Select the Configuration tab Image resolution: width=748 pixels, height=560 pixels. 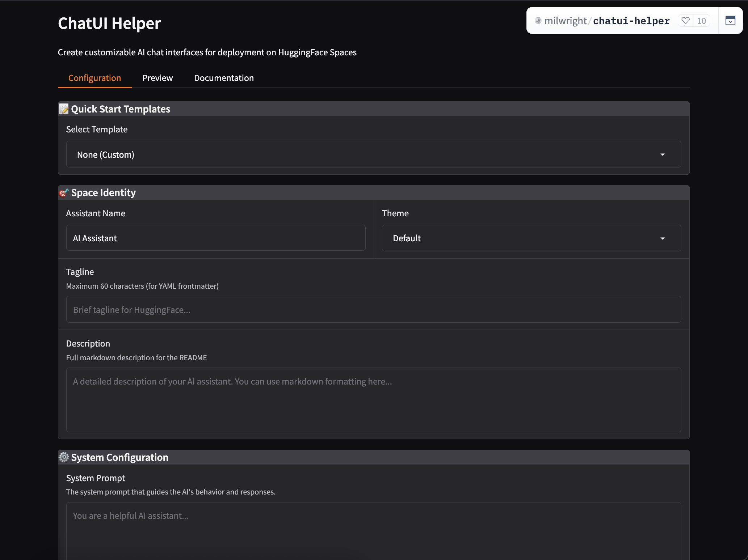pyautogui.click(x=94, y=78)
